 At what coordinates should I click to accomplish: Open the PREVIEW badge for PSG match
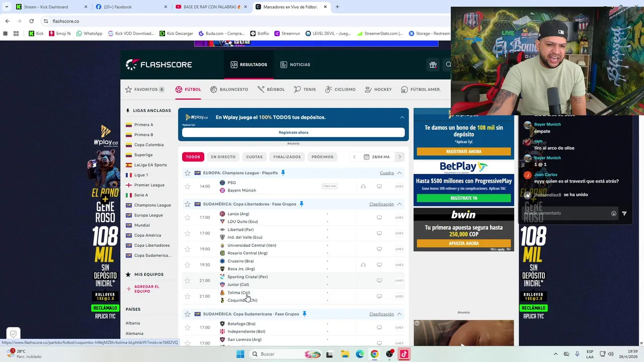tap(330, 187)
